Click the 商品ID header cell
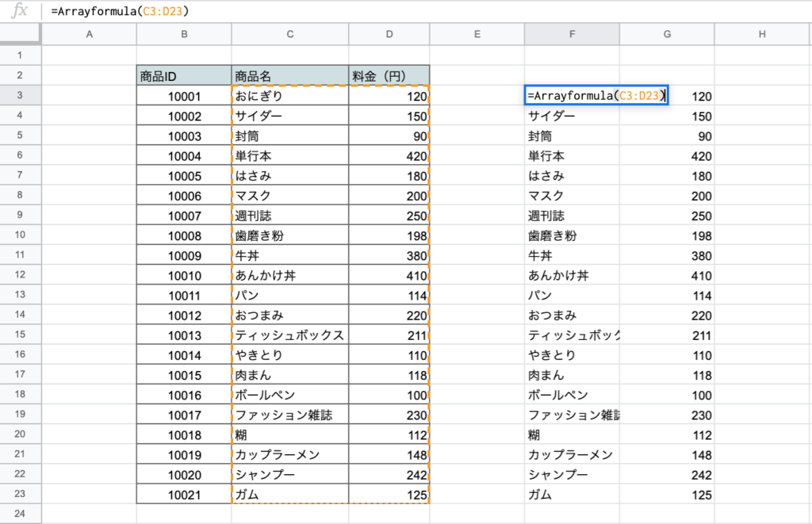This screenshot has height=524, width=812. click(x=184, y=76)
